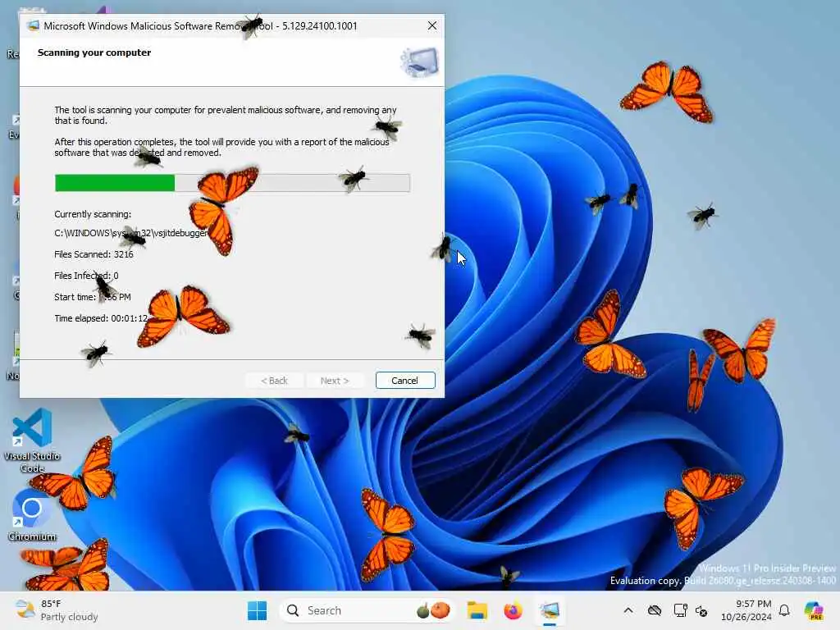Open Visual Studio Code desktop shortcut

coord(32,441)
